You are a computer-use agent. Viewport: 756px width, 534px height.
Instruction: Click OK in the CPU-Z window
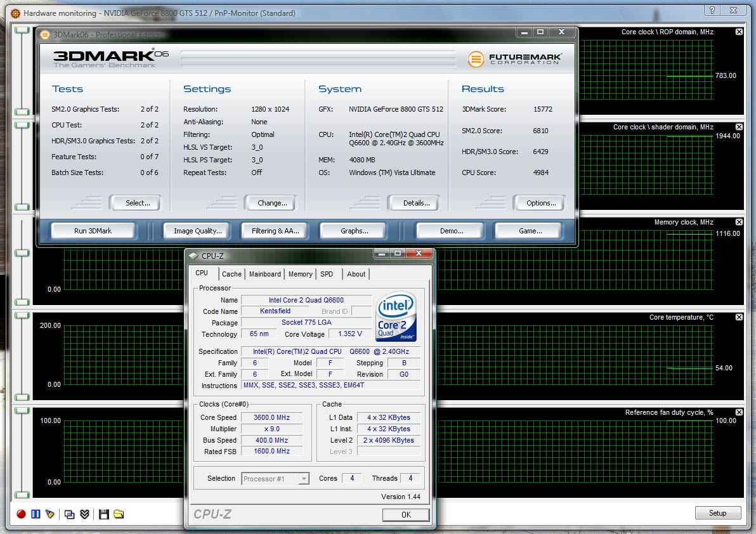406,515
